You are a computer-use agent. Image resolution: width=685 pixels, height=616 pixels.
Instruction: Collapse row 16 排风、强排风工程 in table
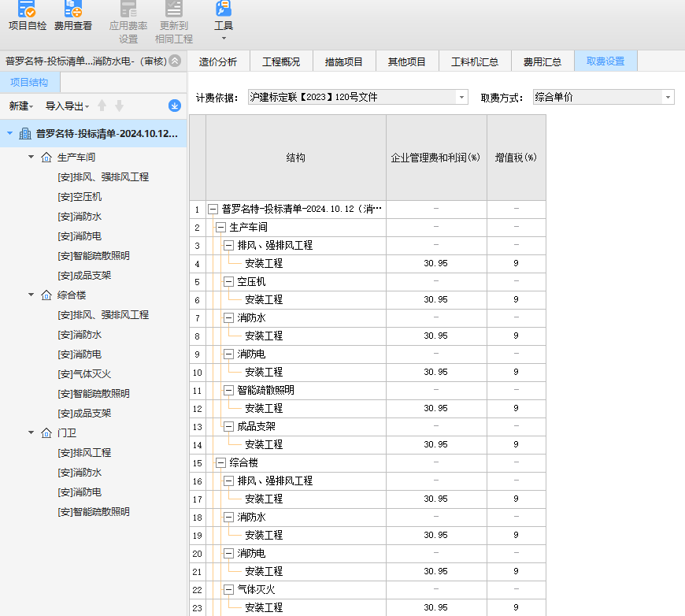pyautogui.click(x=228, y=481)
